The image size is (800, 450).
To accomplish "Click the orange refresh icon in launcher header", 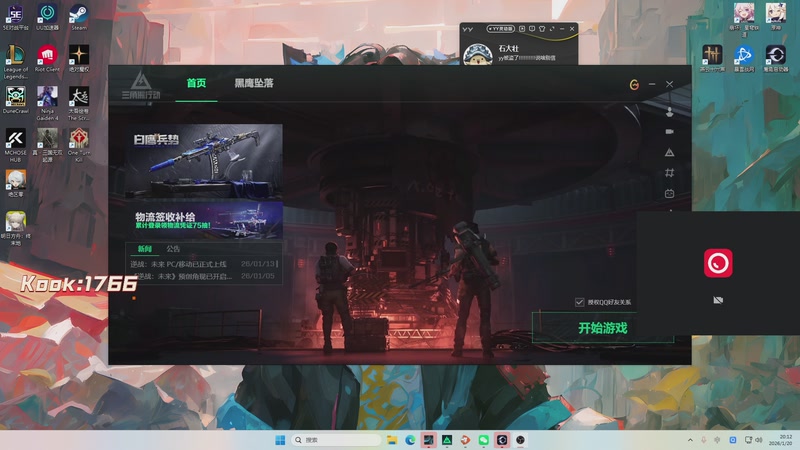I will pos(634,84).
